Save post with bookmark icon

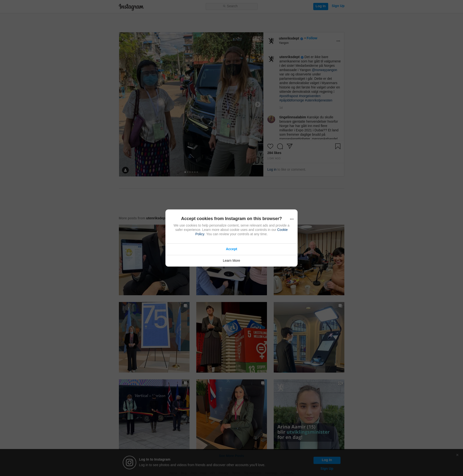tap(338, 146)
